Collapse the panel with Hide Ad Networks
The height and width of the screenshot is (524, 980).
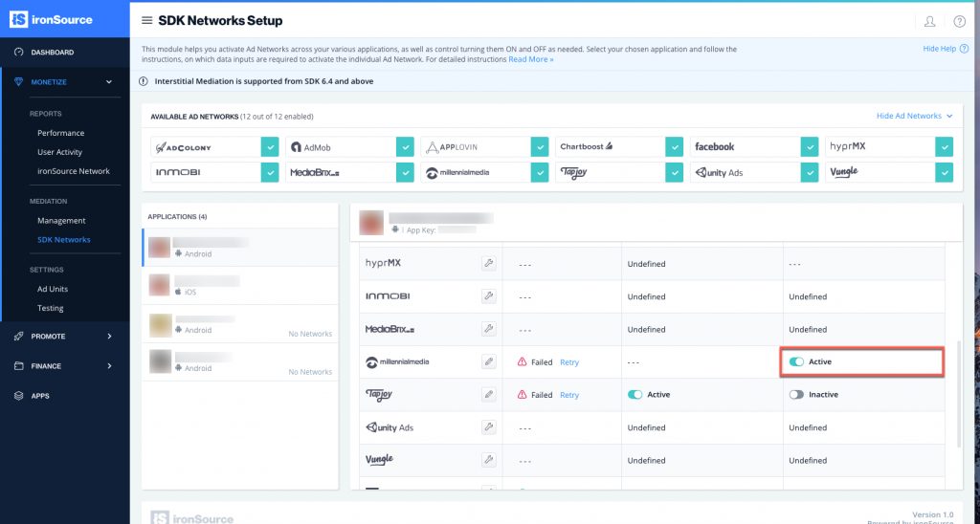914,116
